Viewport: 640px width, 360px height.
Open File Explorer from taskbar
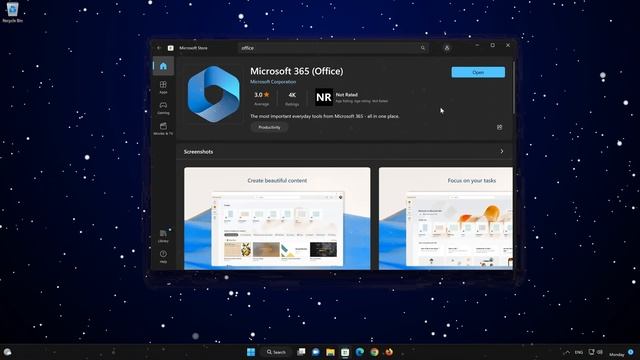330,352
